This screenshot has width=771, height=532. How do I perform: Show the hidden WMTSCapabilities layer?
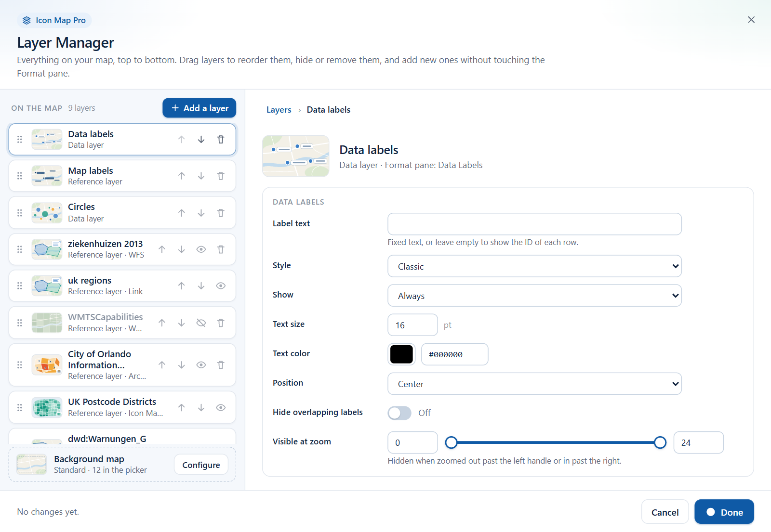click(x=201, y=323)
